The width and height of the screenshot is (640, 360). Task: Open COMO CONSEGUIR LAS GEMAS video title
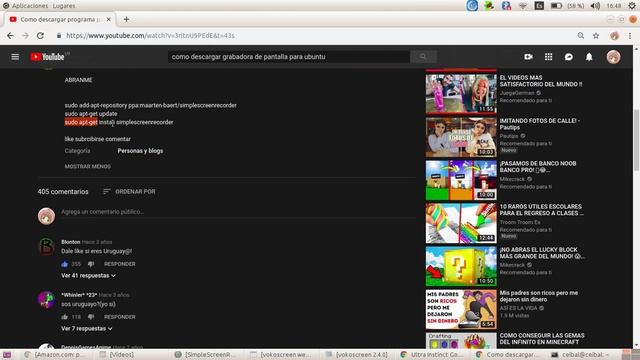point(542,338)
